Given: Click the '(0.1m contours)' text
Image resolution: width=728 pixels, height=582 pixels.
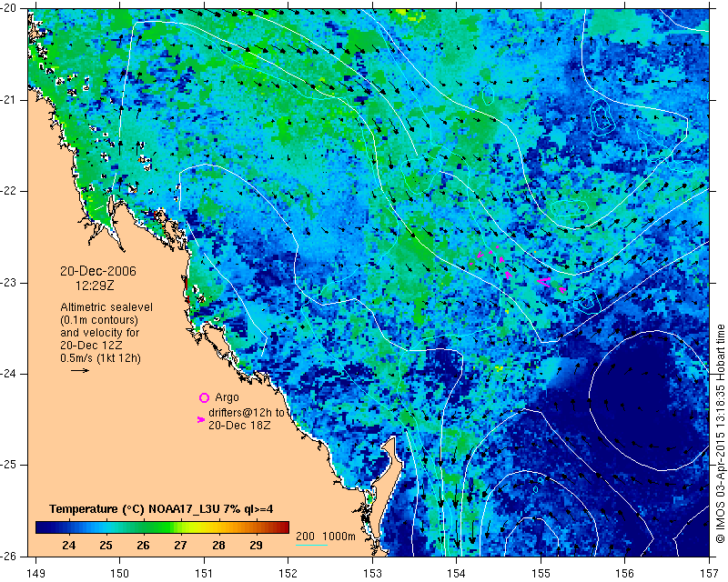Looking at the screenshot, I should (x=99, y=320).
